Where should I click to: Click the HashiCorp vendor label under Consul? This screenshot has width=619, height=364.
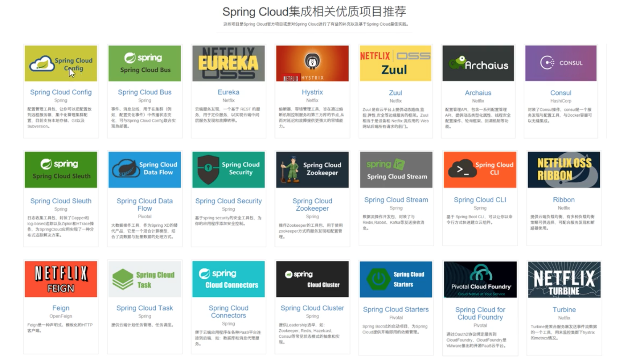tap(561, 101)
